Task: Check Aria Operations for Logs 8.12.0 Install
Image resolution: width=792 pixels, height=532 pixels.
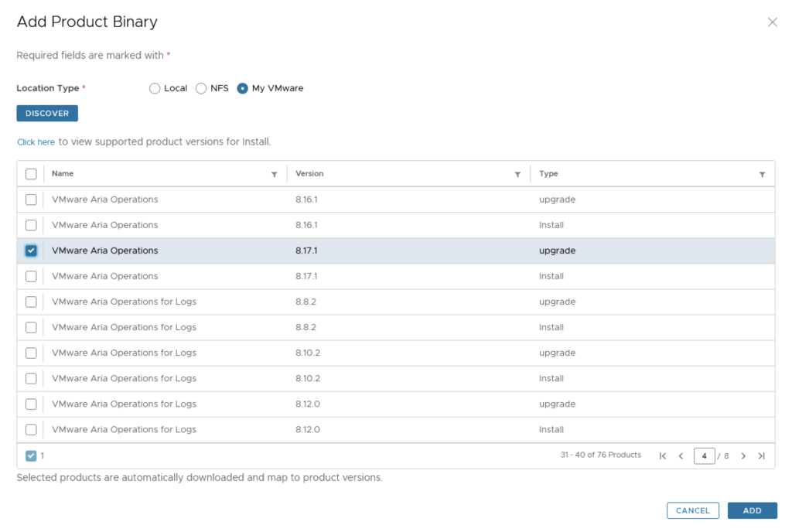Action: click(31, 429)
